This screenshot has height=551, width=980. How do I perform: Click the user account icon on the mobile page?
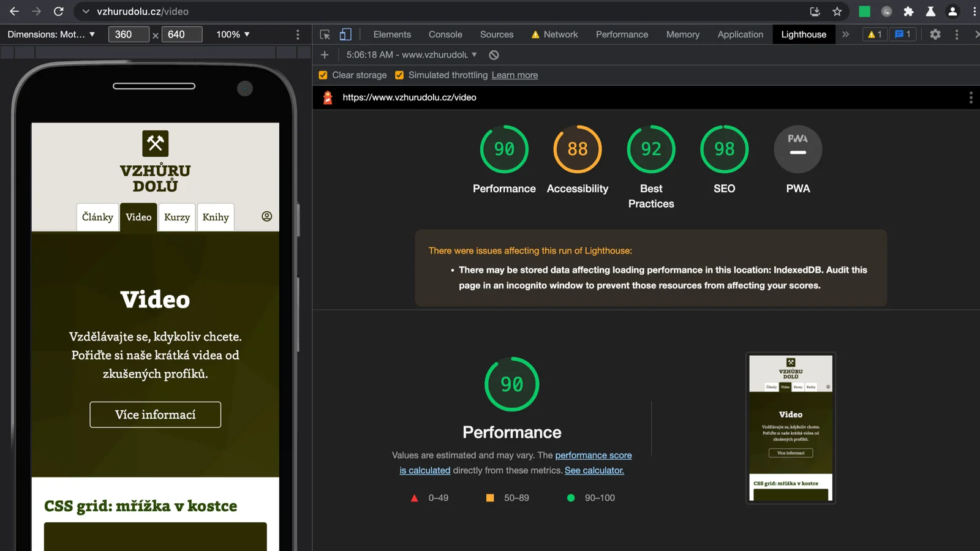coord(266,217)
